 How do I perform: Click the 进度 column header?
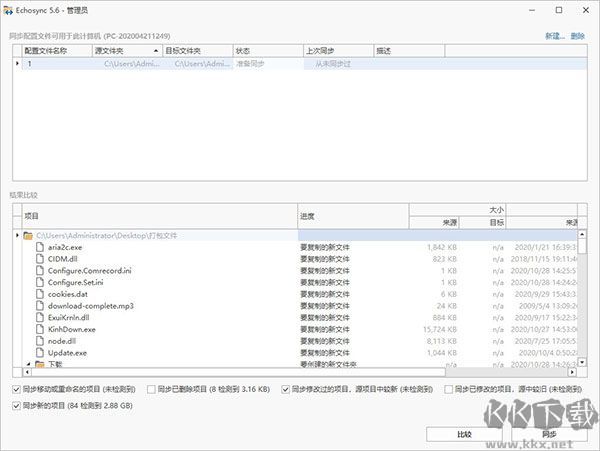click(353, 217)
